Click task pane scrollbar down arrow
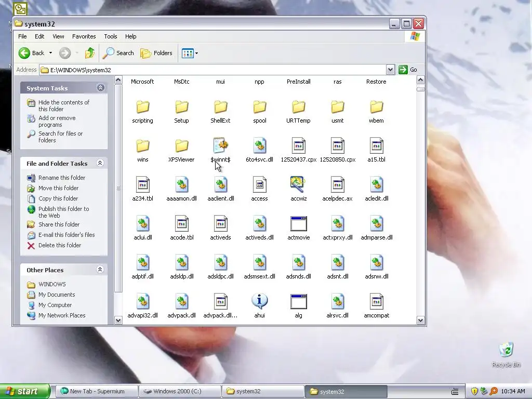This screenshot has height=399, width=532. coord(118,320)
